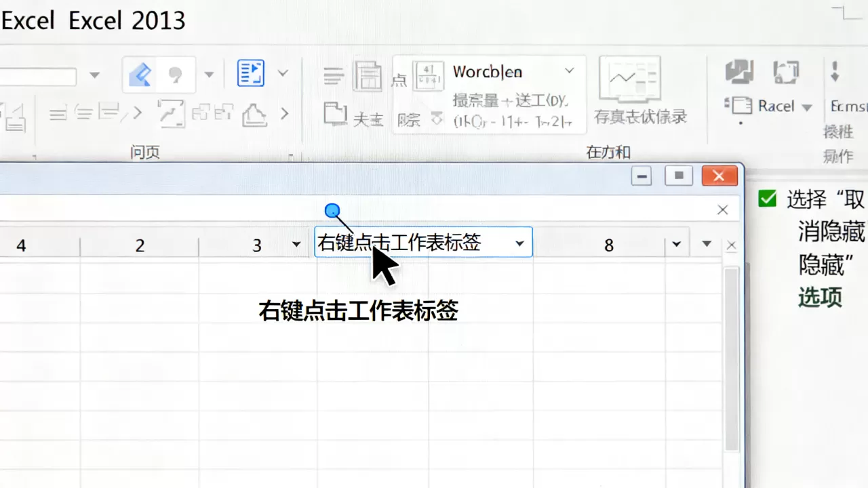This screenshot has height=488, width=868.
Task: Toggle the green checkbox beside 选择
Action: (x=767, y=199)
